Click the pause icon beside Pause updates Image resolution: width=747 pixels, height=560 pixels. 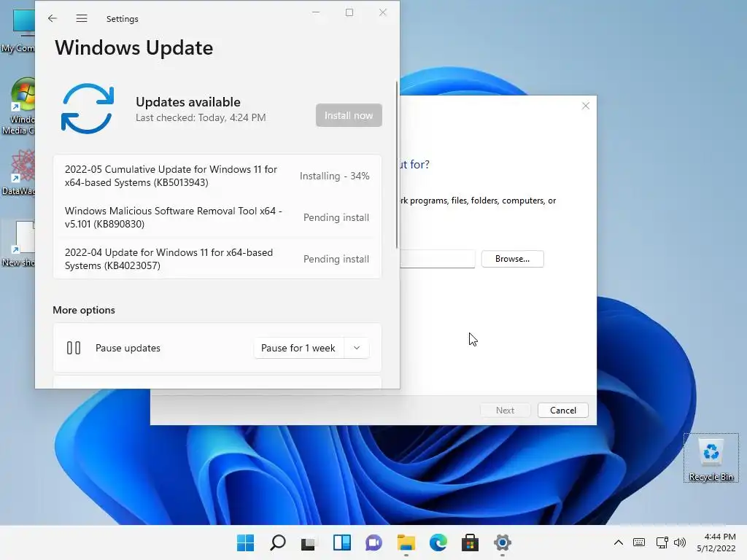tap(74, 348)
